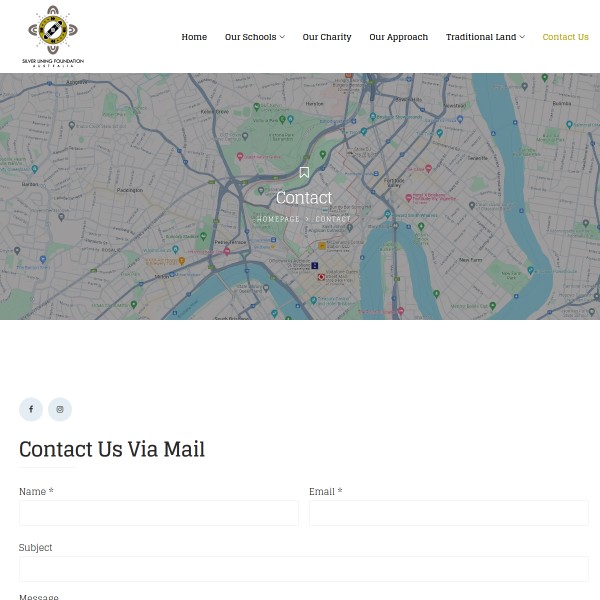Screen dimensions: 600x600
Task: Open the Our Schools menu
Action: [250, 37]
